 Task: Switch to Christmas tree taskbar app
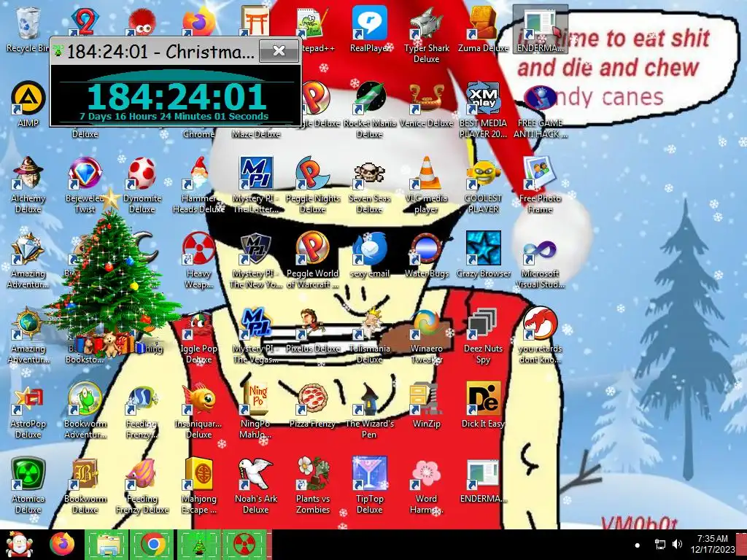(x=198, y=544)
